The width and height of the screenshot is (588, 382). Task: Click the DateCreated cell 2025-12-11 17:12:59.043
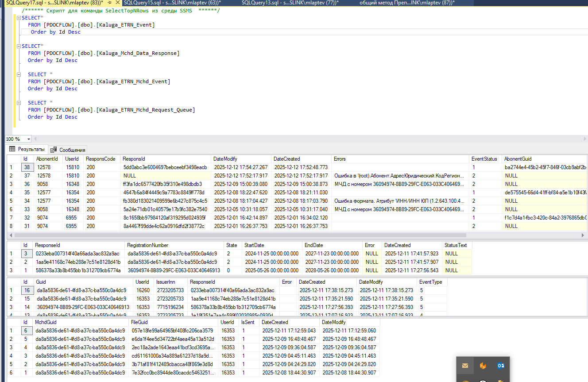point(289,331)
